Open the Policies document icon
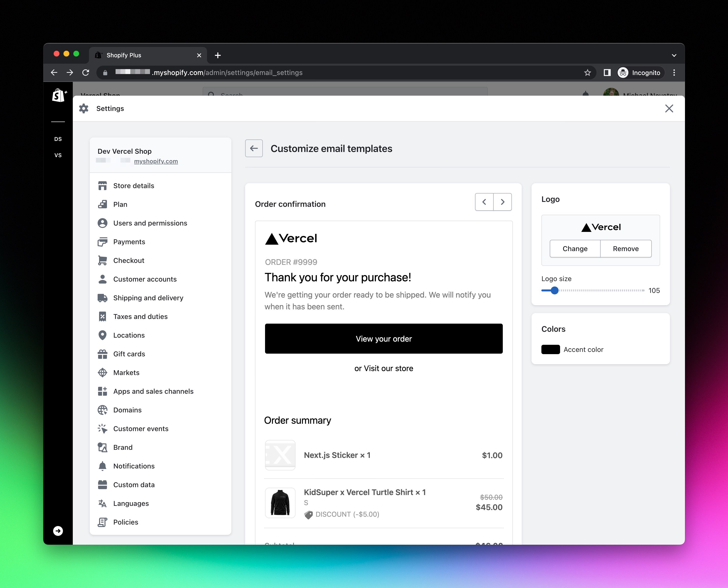This screenshot has width=728, height=588. click(102, 522)
